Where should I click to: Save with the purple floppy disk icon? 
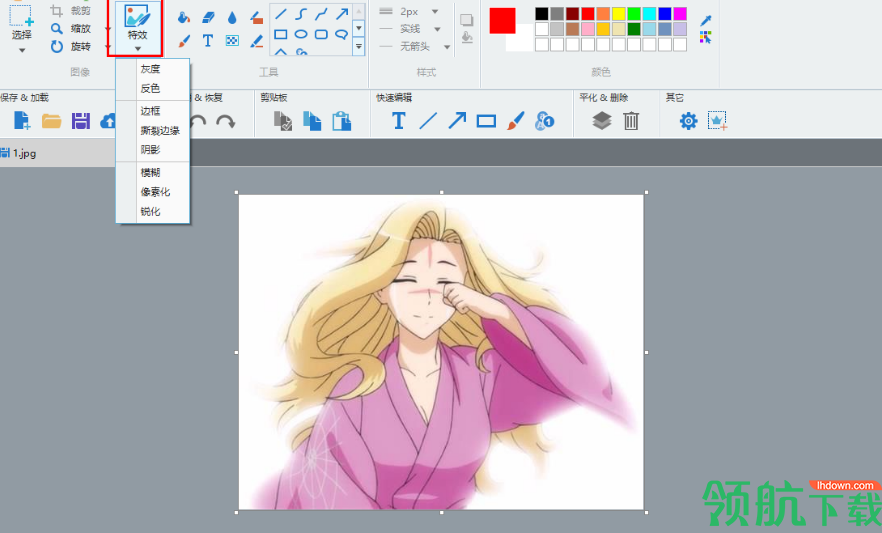[80, 120]
